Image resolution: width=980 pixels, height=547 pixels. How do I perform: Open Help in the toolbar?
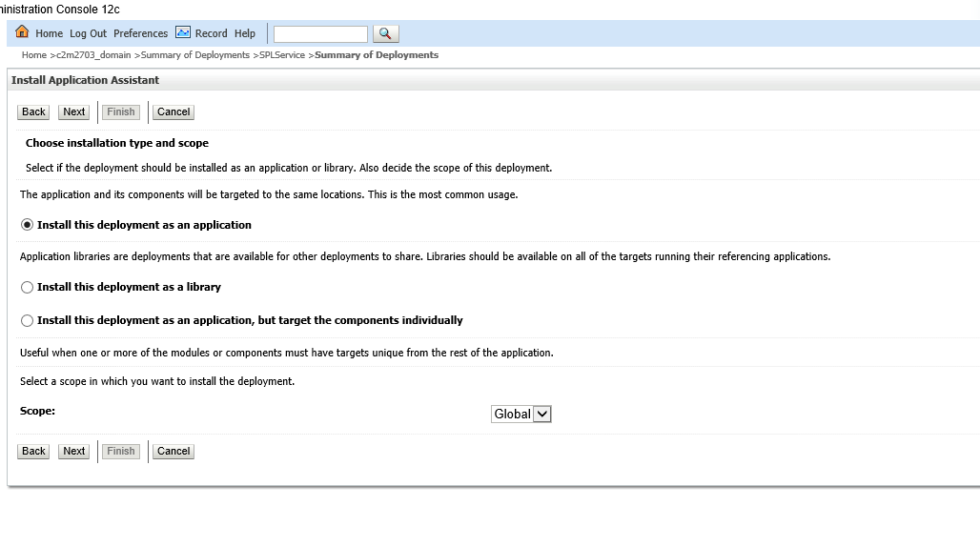point(245,33)
